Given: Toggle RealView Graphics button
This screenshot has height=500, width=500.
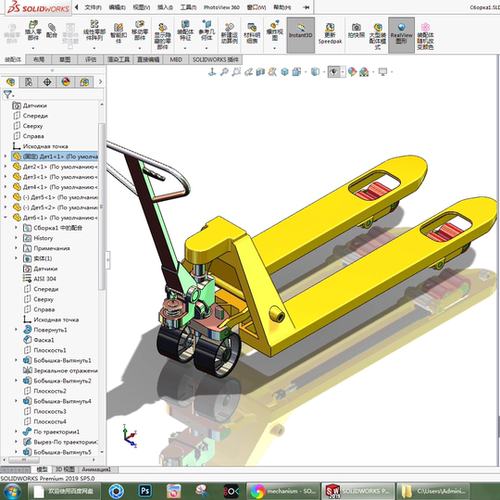Looking at the screenshot, I should (401, 35).
